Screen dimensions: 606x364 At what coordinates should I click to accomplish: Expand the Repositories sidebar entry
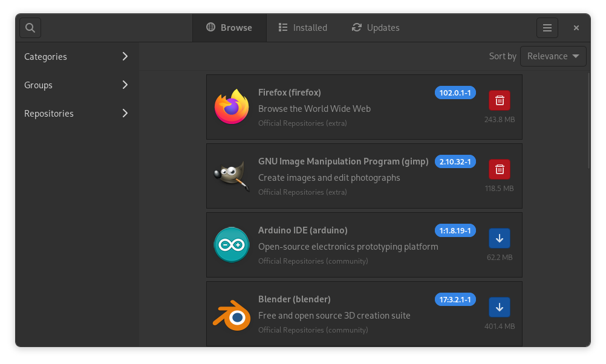point(77,113)
